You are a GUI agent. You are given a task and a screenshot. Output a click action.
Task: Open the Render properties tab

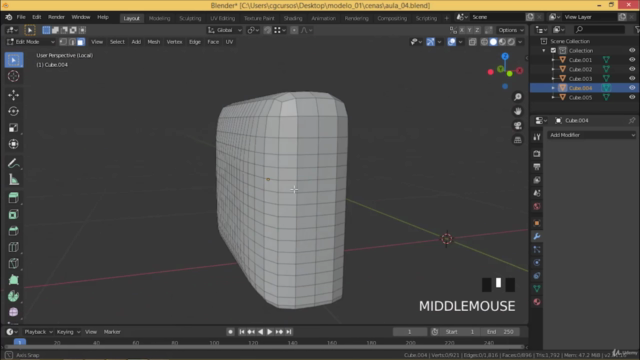[537, 153]
